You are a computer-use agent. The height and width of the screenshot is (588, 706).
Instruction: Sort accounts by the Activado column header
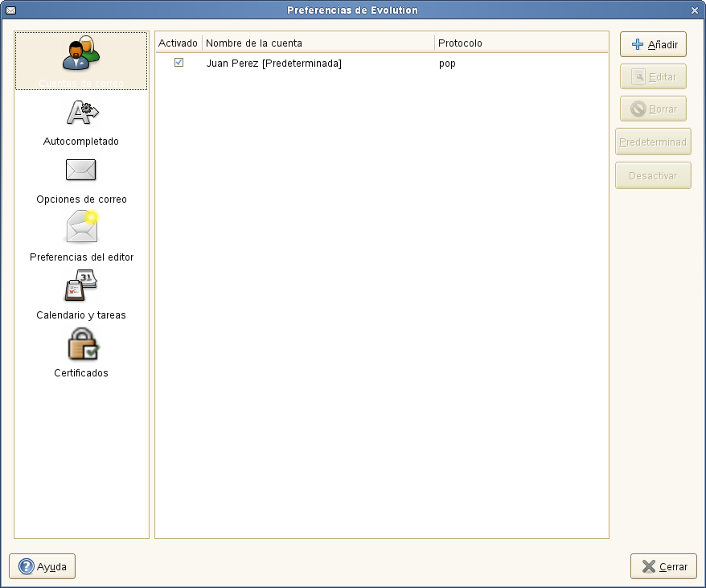point(178,43)
